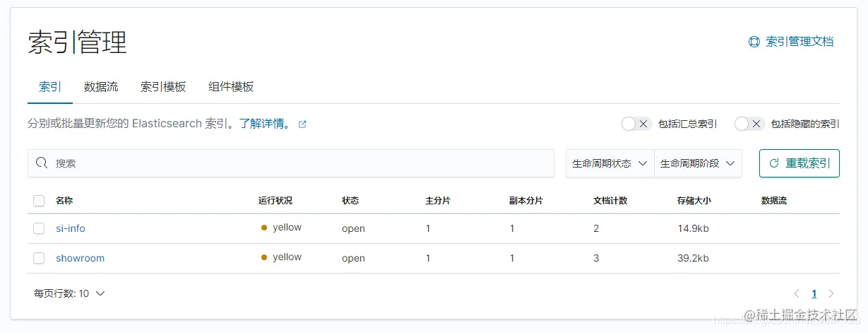Open the 组件模板 tab

[x=231, y=87]
